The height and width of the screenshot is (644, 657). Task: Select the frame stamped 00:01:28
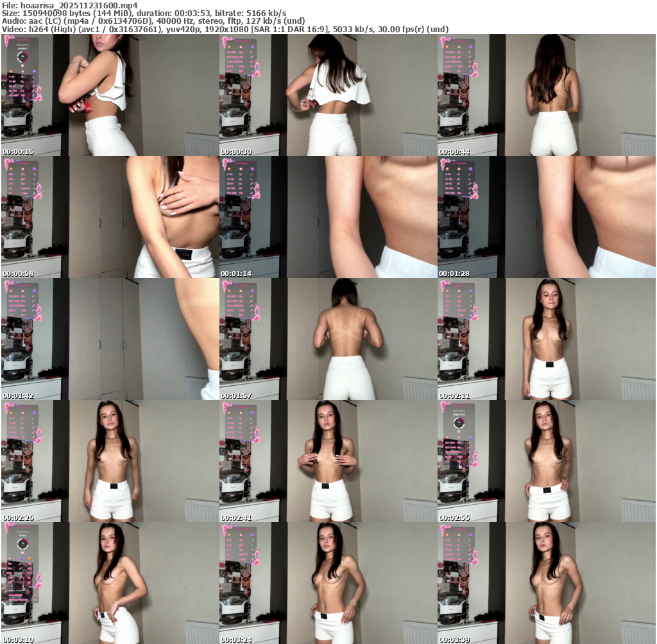(547, 217)
